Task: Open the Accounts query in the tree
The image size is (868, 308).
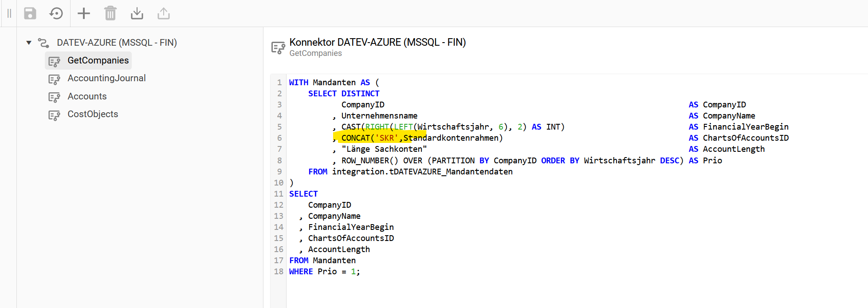Action: coord(87,96)
